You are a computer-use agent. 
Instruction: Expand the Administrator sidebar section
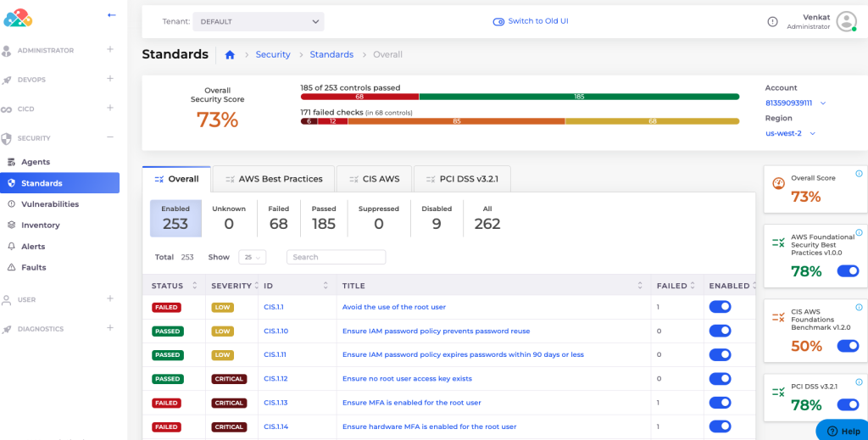tap(110, 50)
